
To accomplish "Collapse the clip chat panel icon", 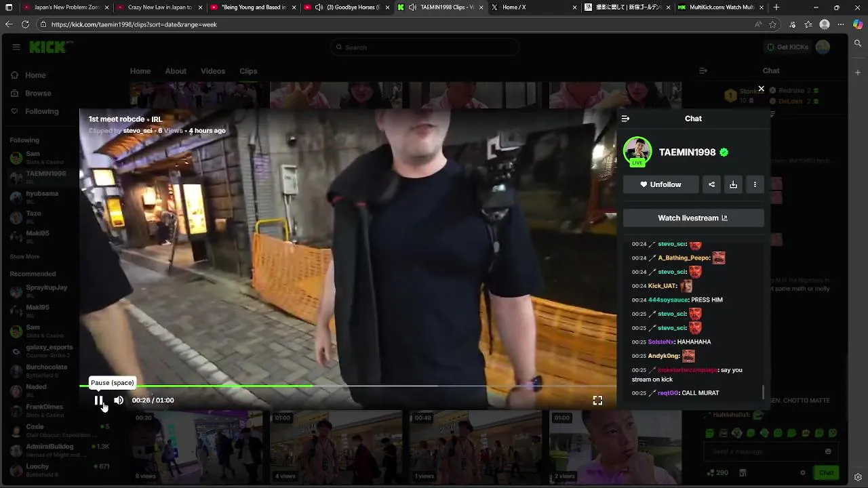I will click(625, 119).
